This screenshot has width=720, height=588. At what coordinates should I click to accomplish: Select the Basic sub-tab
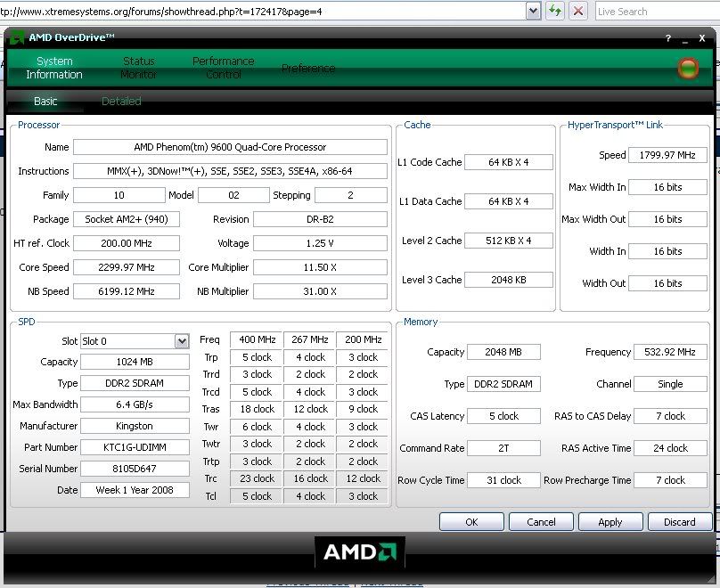tap(45, 101)
